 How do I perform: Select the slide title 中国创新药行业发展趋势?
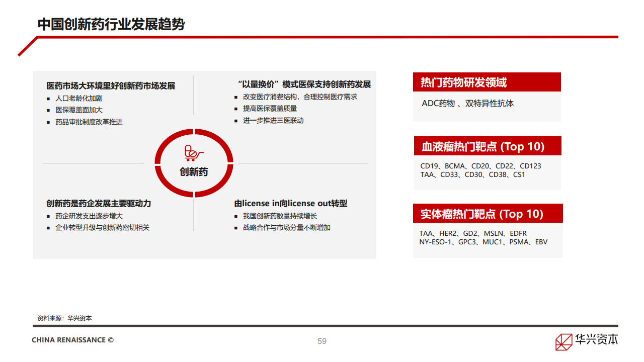click(x=111, y=24)
